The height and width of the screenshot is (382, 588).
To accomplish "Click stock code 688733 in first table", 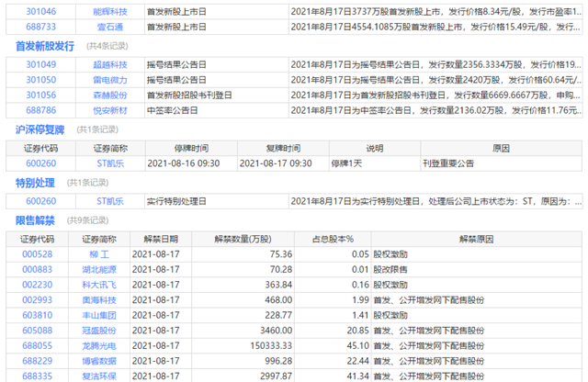I will (40, 27).
